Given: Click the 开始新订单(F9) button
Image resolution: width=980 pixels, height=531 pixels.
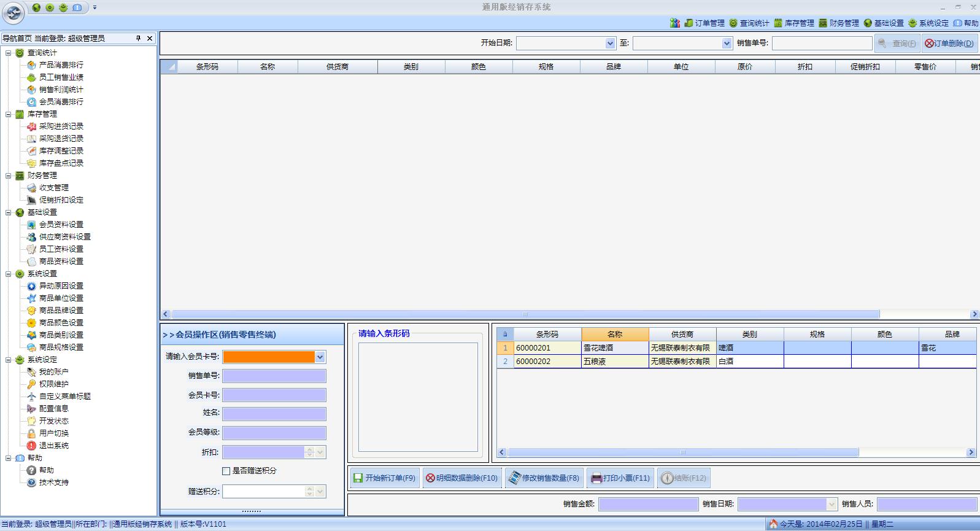Looking at the screenshot, I should (385, 478).
